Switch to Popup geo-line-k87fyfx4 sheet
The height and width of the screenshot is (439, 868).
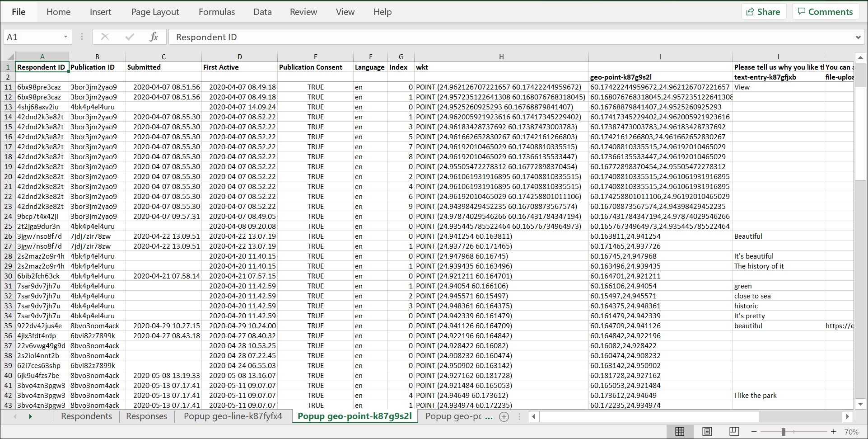(233, 416)
